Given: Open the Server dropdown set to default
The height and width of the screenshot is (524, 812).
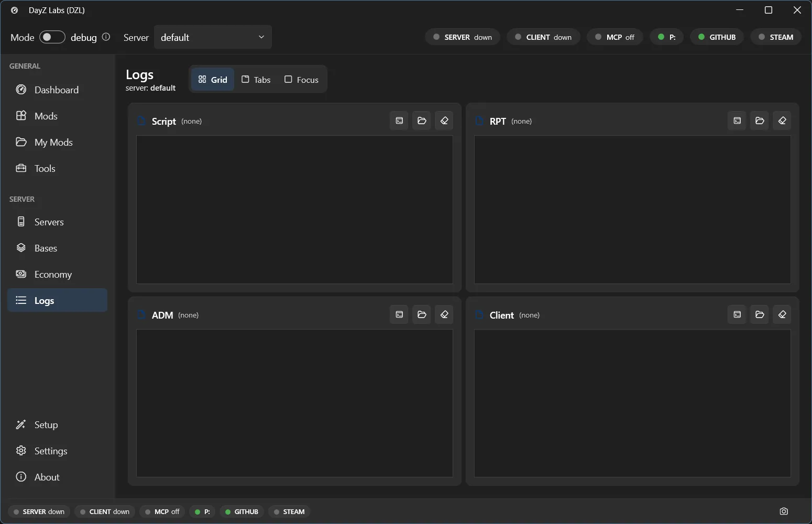Looking at the screenshot, I should (x=213, y=37).
